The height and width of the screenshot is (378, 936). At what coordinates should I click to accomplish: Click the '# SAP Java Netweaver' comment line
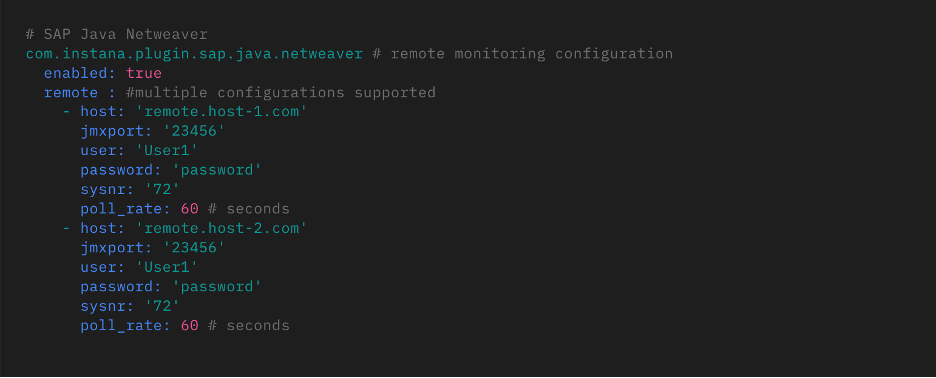coord(116,34)
